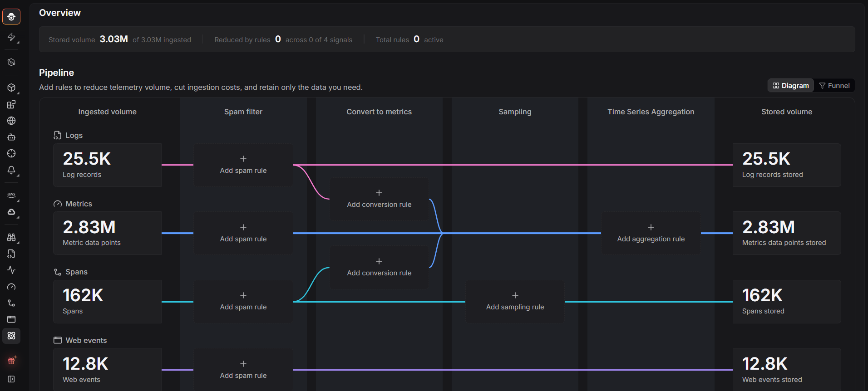
Task: Open the red gift icon in sidebar
Action: [11, 361]
